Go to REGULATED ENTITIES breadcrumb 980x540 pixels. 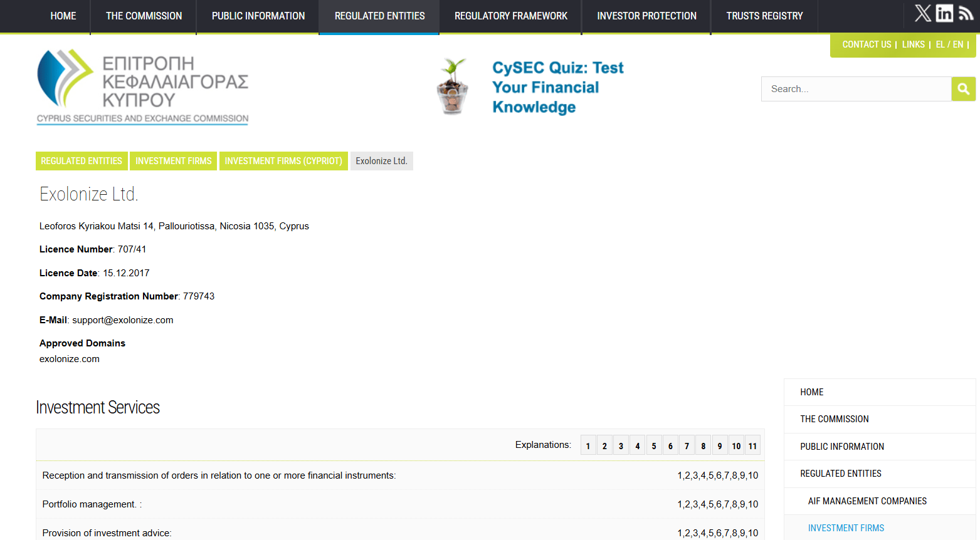click(82, 161)
